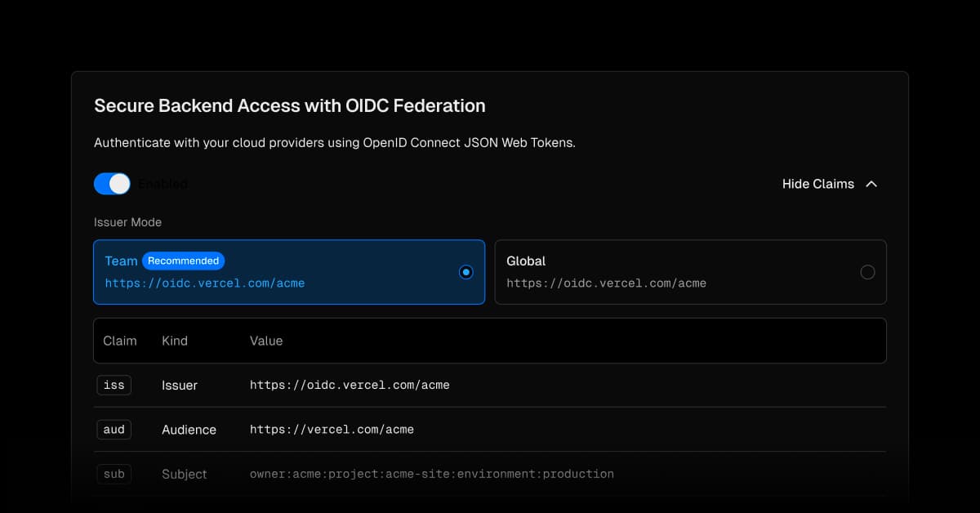Click the Kind column header

tap(175, 341)
